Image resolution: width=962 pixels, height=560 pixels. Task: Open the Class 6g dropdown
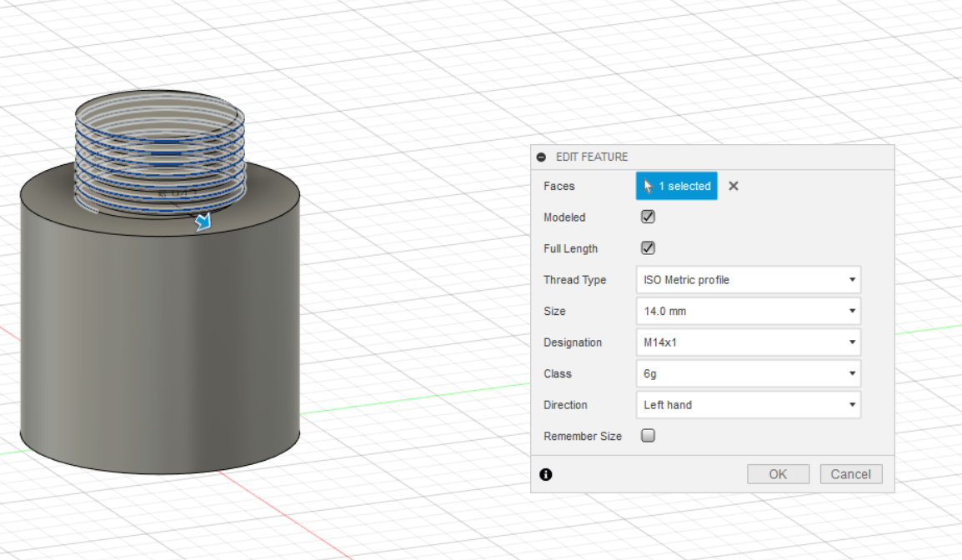pos(749,373)
